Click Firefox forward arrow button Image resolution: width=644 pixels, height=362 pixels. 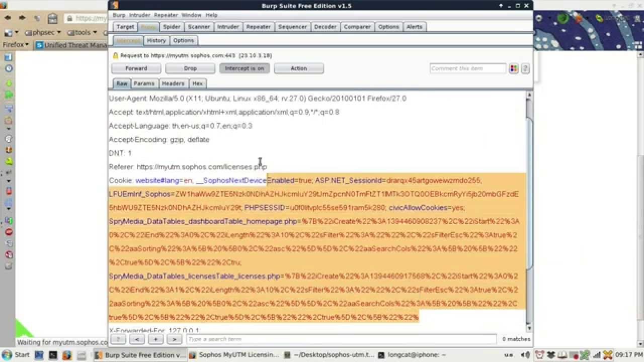22,18
